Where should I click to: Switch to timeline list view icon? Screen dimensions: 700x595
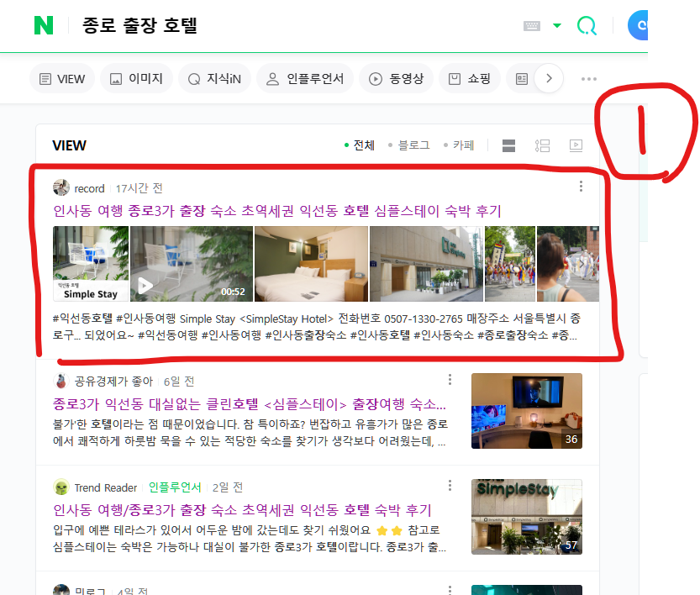pos(542,145)
